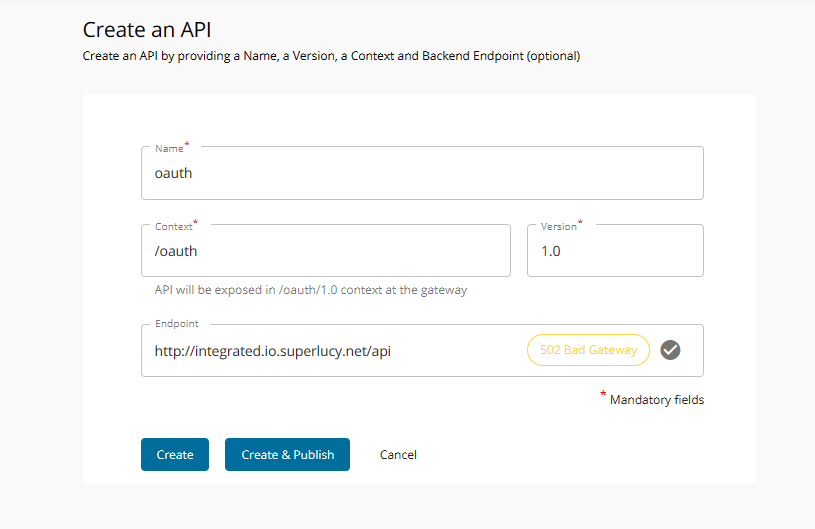This screenshot has width=815, height=529.
Task: Edit the Context field with /oauth
Action: click(x=326, y=251)
